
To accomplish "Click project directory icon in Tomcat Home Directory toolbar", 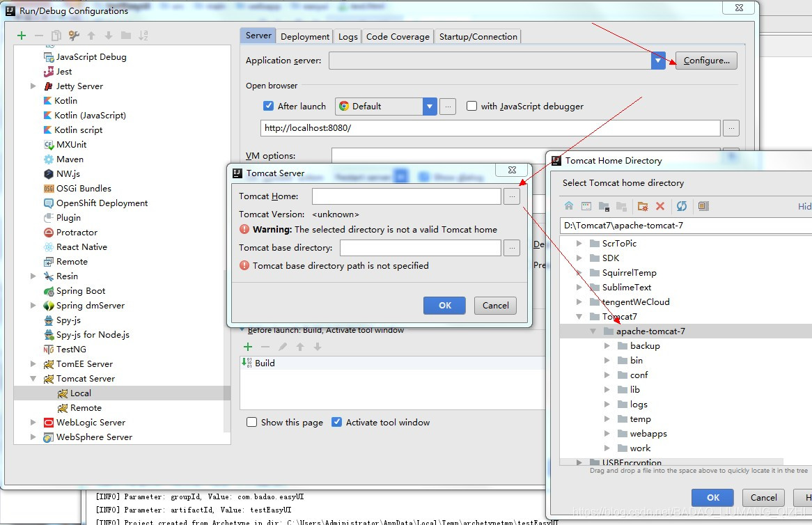I will point(604,206).
